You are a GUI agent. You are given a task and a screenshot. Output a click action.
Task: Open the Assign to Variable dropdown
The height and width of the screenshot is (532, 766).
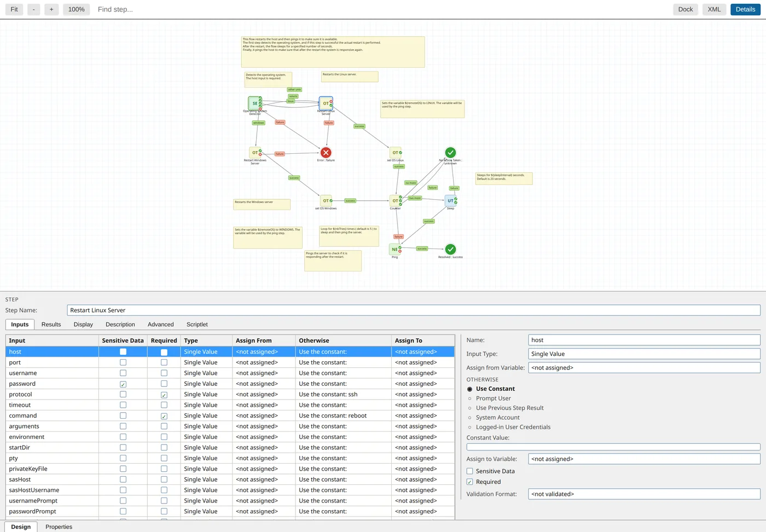point(644,459)
